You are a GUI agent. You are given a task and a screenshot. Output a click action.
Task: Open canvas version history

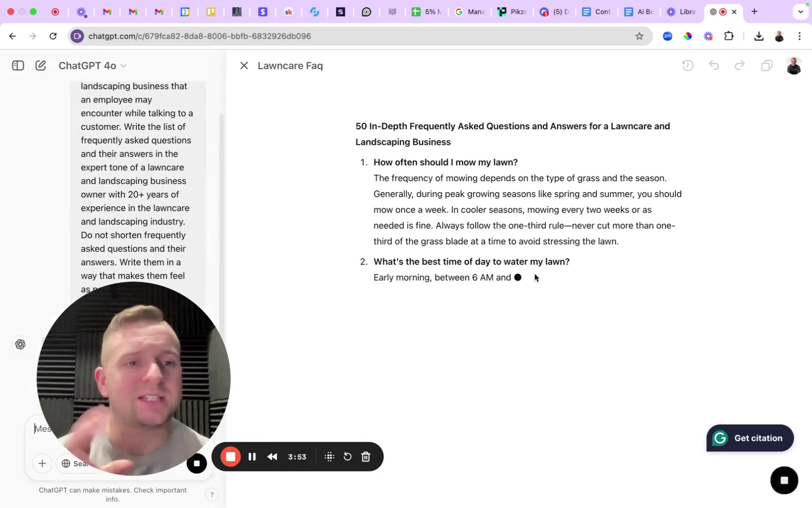[688, 65]
